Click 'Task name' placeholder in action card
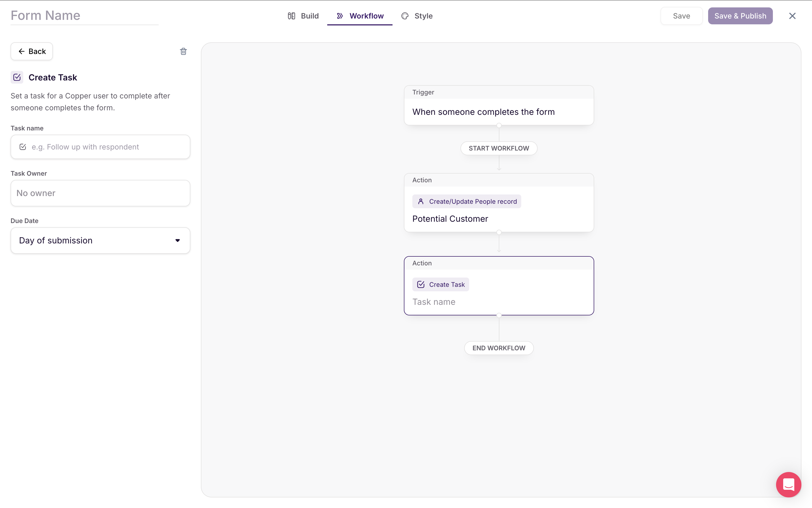812x508 pixels. pos(433,302)
